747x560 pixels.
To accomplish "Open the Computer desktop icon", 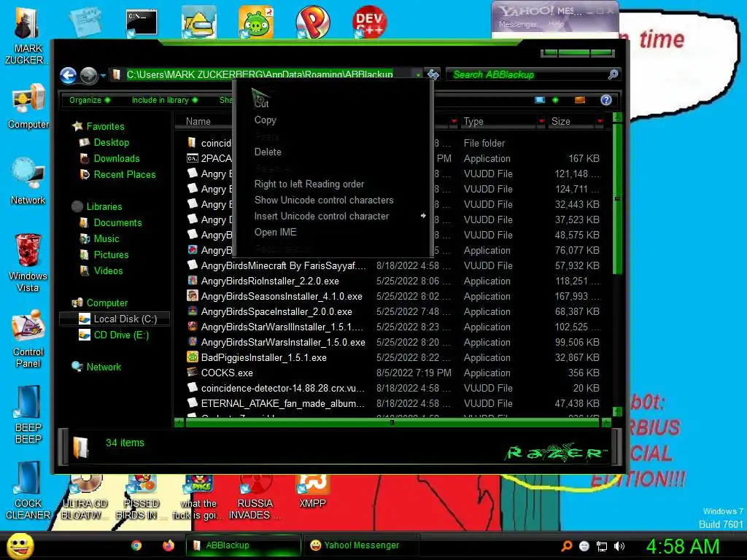I will pyautogui.click(x=28, y=106).
